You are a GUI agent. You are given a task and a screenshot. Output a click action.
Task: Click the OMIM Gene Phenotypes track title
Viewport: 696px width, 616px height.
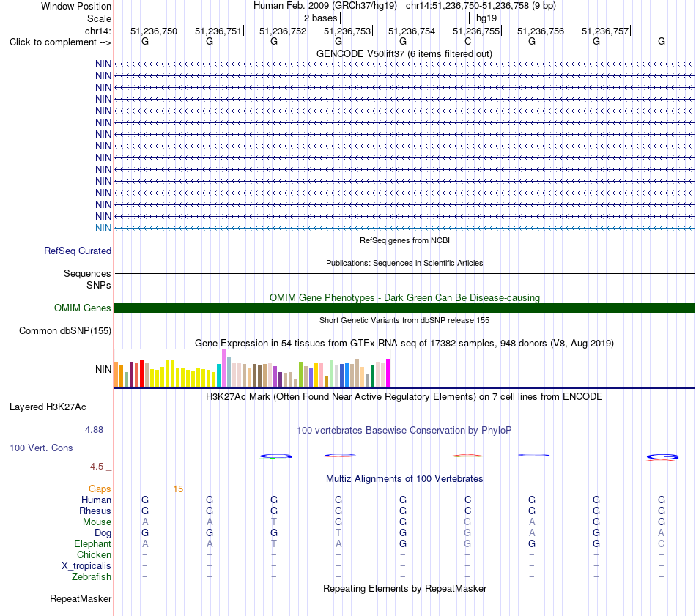(404, 297)
